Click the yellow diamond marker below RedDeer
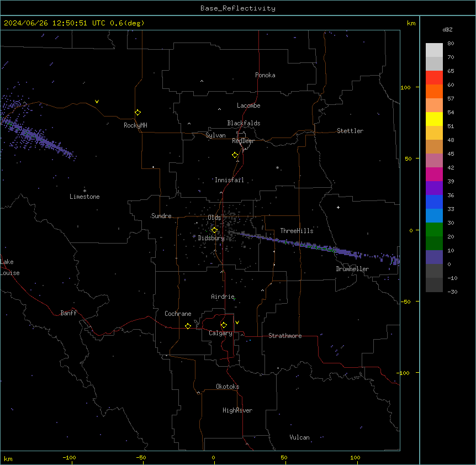Screen dimensions: 476x465 click(235, 155)
